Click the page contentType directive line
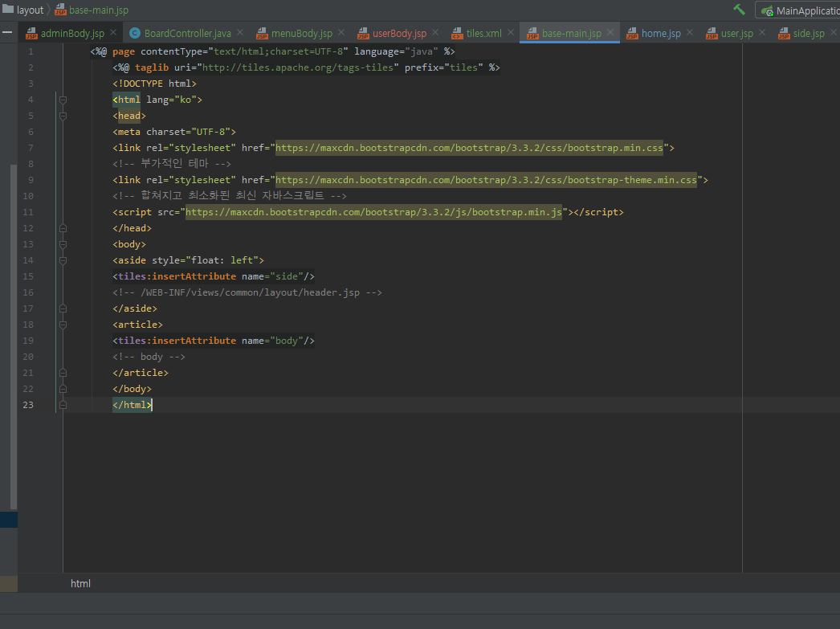The width and height of the screenshot is (840, 629). coord(272,51)
